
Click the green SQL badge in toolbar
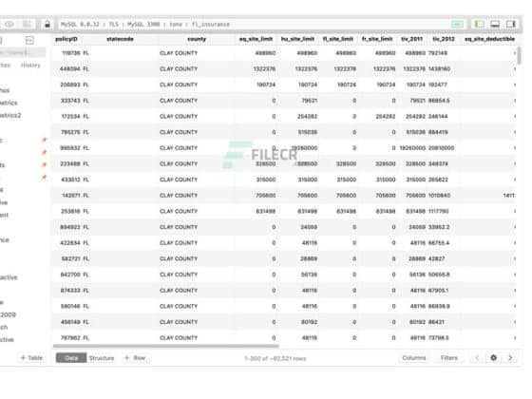(x=457, y=24)
